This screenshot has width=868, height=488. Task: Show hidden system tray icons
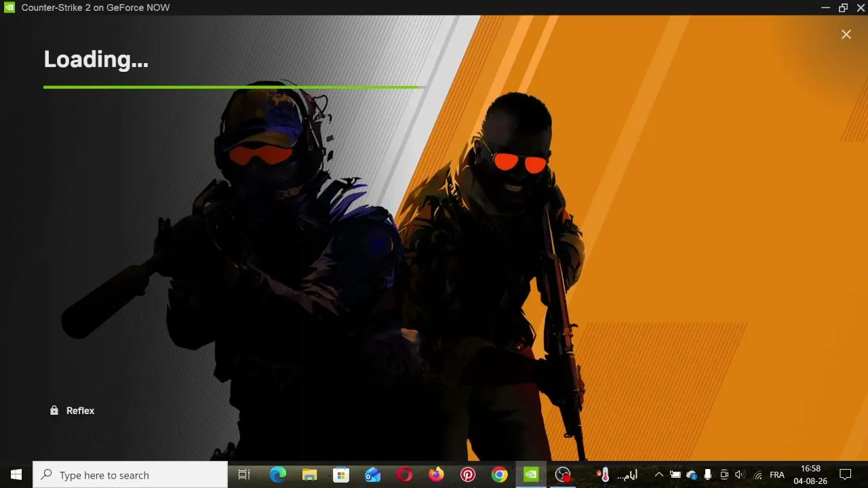point(658,475)
